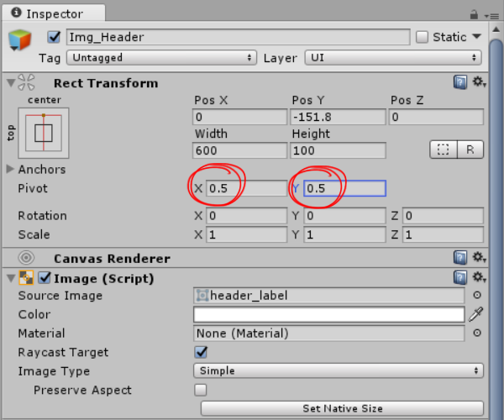Open the Layer dropdown
Image resolution: width=504 pixels, height=420 pixels.
[393, 58]
